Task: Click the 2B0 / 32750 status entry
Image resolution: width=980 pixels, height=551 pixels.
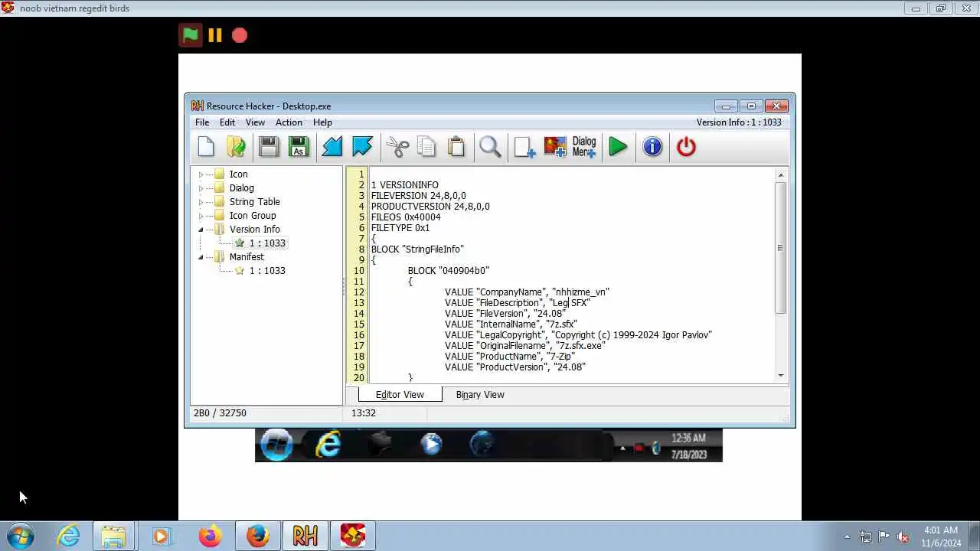Action: 220,413
